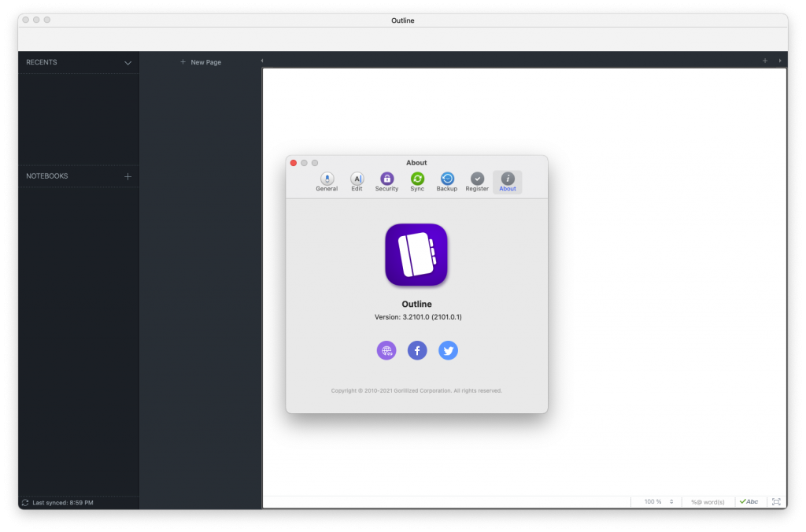Screen dimensions: 806x532
Task: Click the NOTEBOOKS section header
Action: coord(46,175)
